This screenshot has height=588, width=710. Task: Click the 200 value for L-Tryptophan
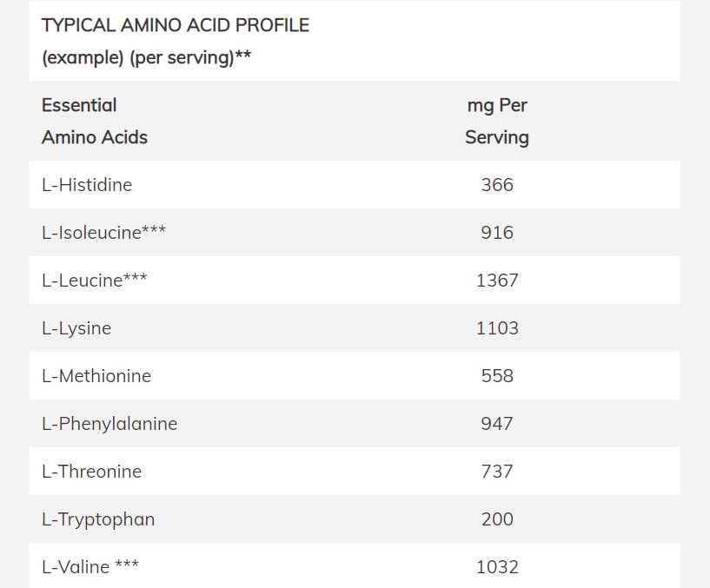point(497,519)
